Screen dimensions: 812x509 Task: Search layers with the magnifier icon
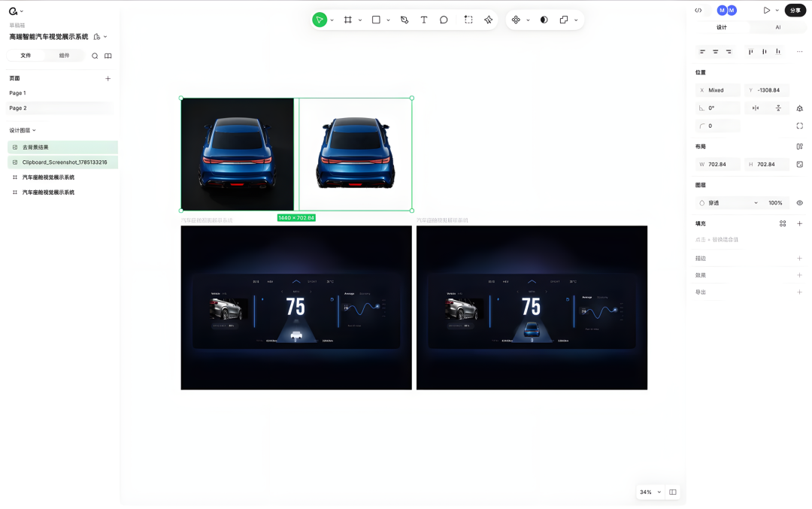pos(95,56)
